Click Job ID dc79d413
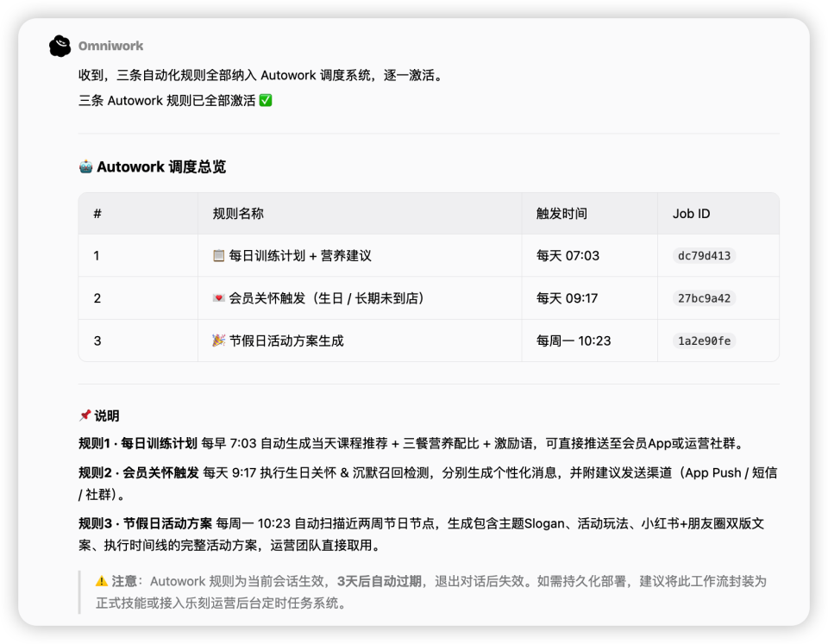 [x=705, y=256]
